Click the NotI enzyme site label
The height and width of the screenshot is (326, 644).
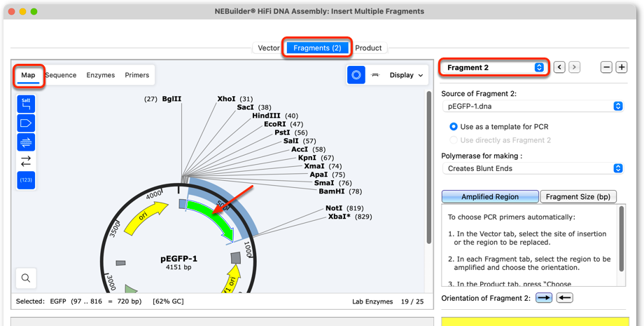click(334, 208)
